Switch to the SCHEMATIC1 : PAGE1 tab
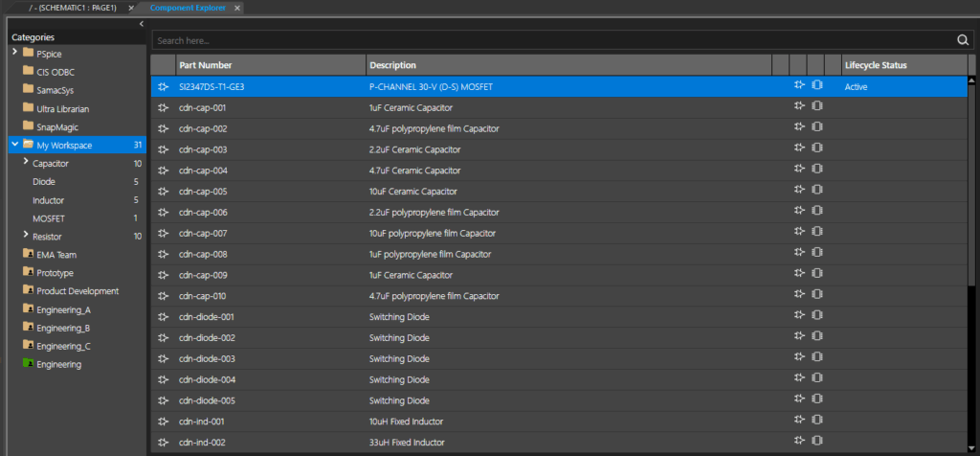The height and width of the screenshot is (456, 980). 62,8
